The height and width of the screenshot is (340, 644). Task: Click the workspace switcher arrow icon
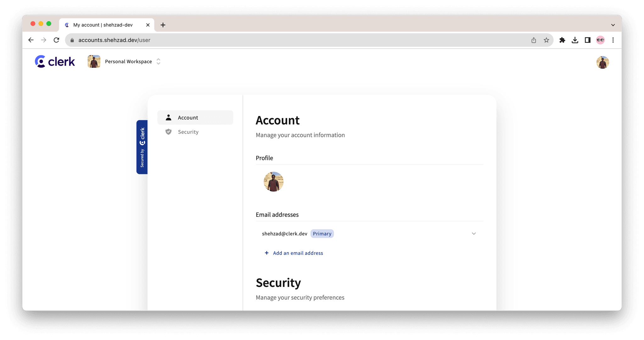(158, 61)
